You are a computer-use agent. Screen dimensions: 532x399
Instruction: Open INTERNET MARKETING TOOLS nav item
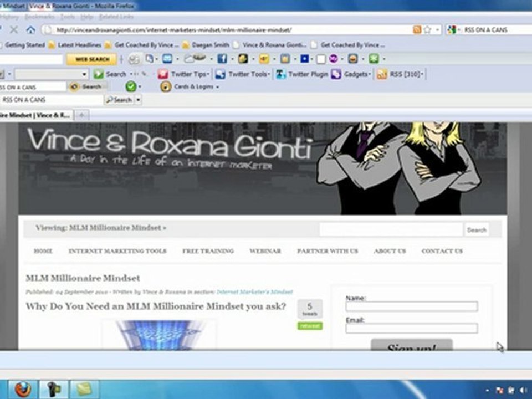117,251
